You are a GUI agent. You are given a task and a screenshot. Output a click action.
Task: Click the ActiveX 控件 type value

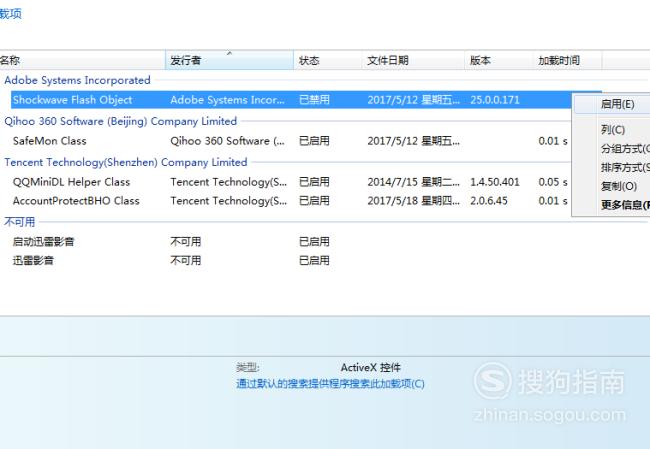[x=371, y=368]
